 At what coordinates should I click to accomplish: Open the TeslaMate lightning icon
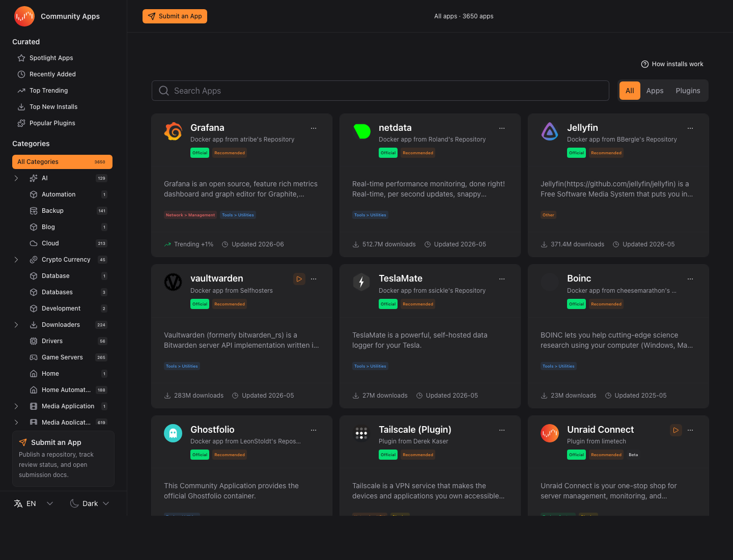(x=361, y=282)
